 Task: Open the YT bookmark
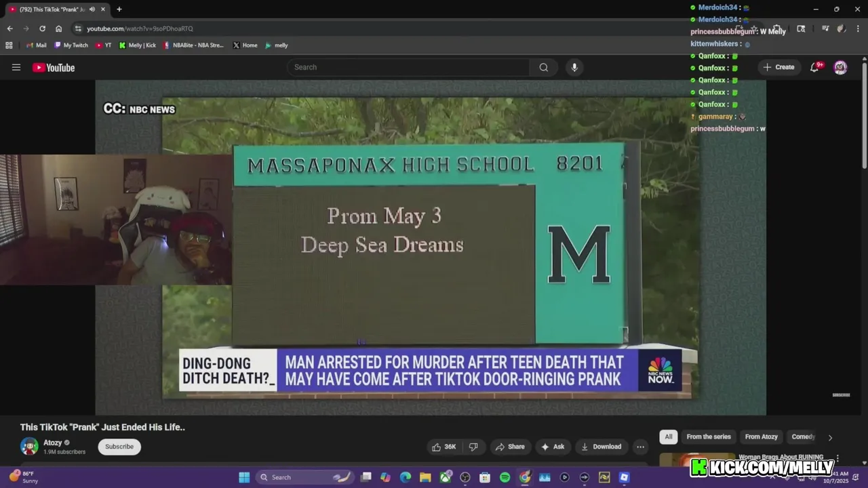pos(104,45)
